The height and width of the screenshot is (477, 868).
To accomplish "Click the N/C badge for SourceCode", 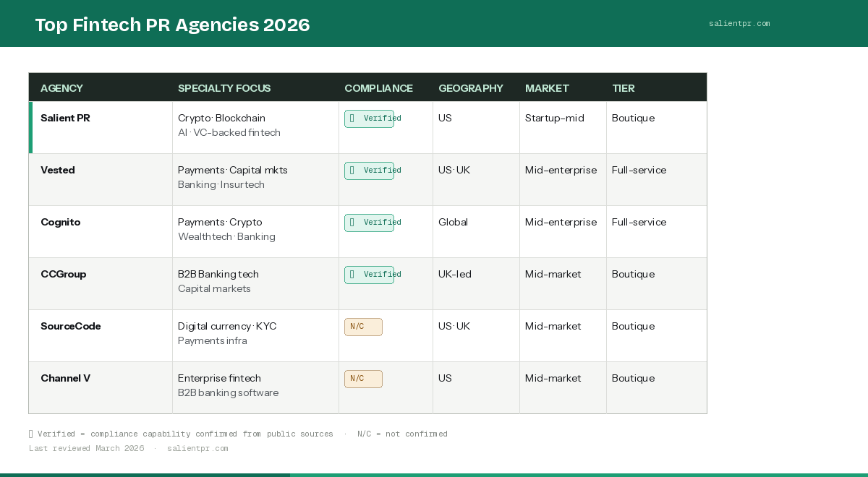I will [x=363, y=327].
